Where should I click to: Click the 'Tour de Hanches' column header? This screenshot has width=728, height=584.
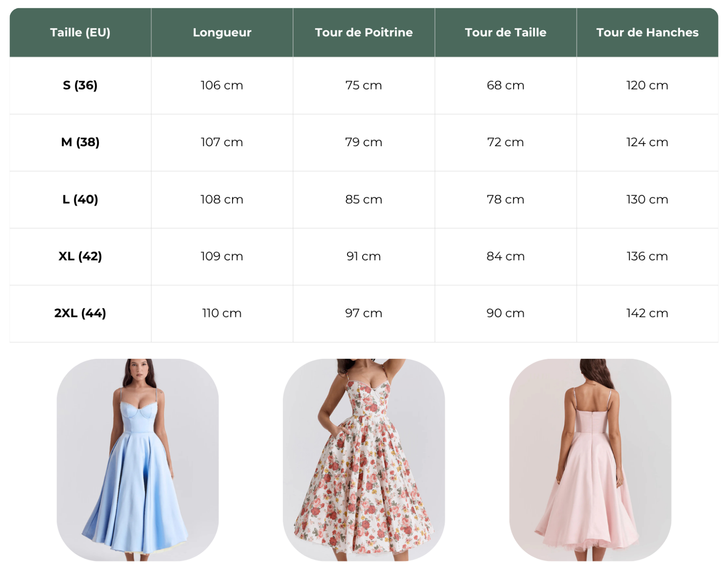coord(647,33)
